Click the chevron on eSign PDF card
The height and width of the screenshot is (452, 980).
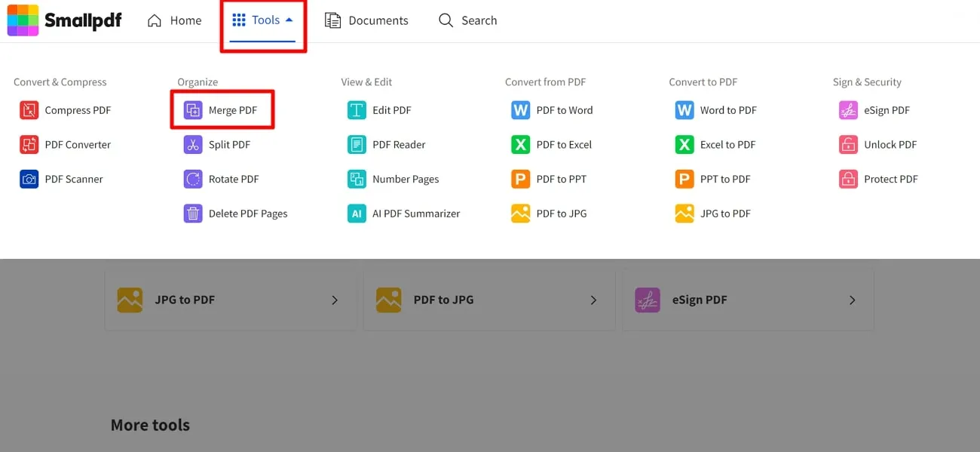[853, 300]
